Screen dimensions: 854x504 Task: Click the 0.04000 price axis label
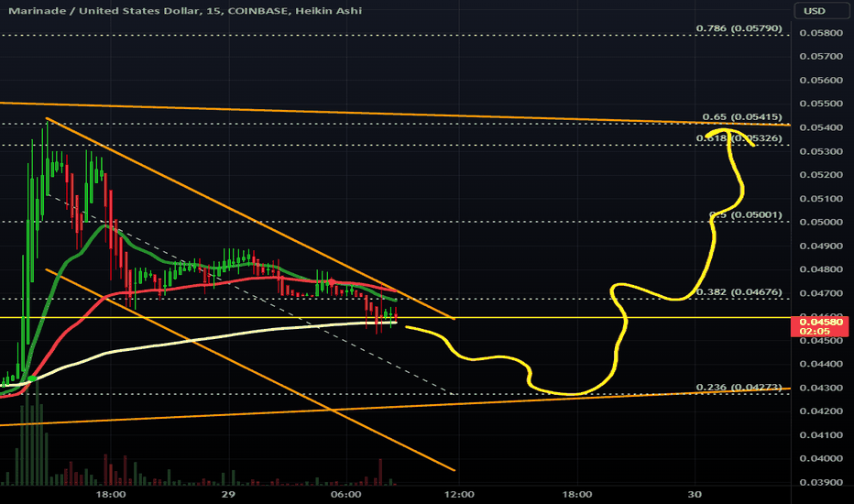click(x=821, y=458)
